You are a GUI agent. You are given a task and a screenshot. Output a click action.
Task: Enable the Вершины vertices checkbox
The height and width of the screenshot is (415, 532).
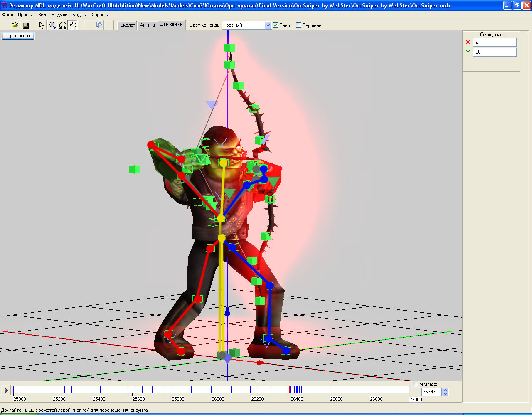(298, 25)
